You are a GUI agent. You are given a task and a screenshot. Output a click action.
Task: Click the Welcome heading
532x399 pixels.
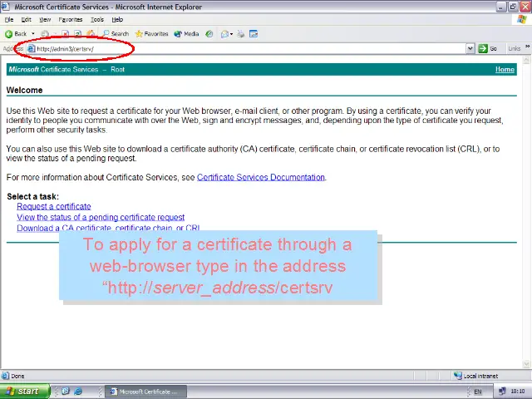(24, 91)
